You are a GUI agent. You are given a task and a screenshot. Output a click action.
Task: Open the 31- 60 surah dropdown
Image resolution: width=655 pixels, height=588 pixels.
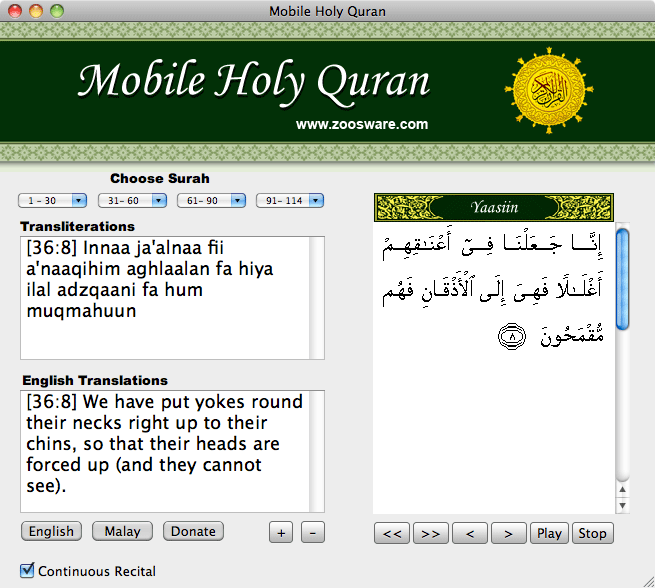132,200
